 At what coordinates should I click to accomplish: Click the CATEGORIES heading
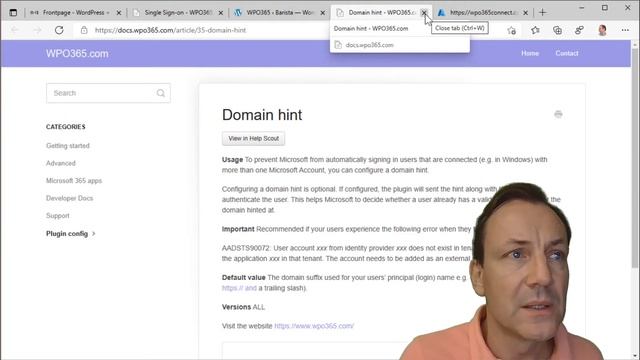click(66, 127)
